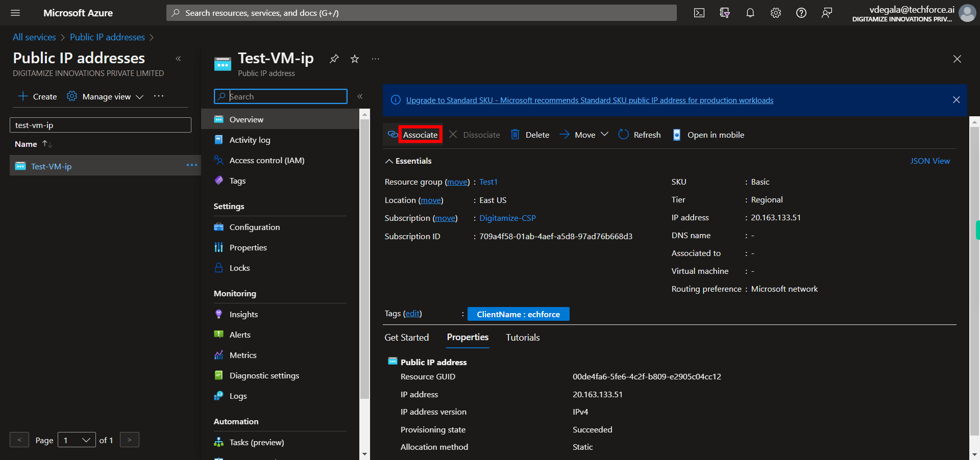This screenshot has width=980, height=460.
Task: Collapse the resource menu sidebar
Action: pos(360,96)
